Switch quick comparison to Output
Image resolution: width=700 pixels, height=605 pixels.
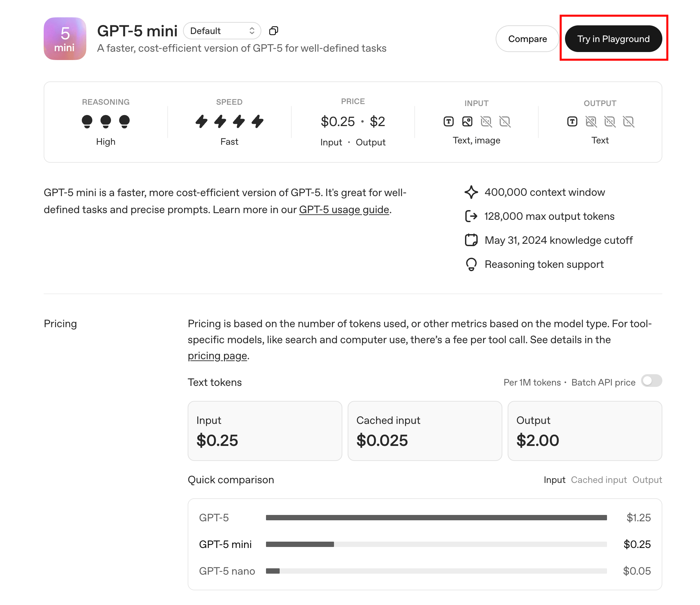tap(647, 480)
